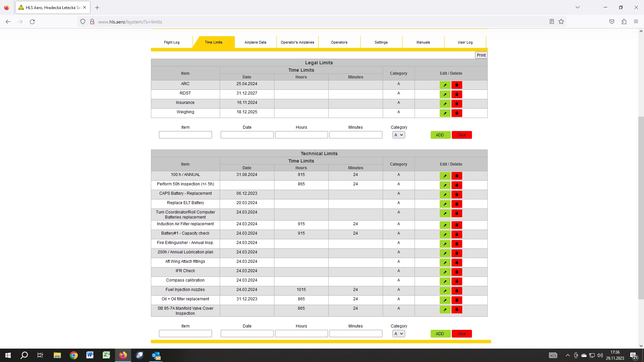The width and height of the screenshot is (644, 362).
Task: Open Category dropdown under Legal Limits
Action: [x=398, y=135]
